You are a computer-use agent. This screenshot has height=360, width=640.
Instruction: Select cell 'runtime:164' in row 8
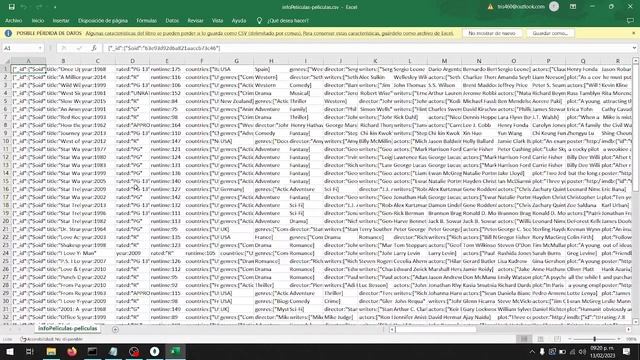coord(167,125)
